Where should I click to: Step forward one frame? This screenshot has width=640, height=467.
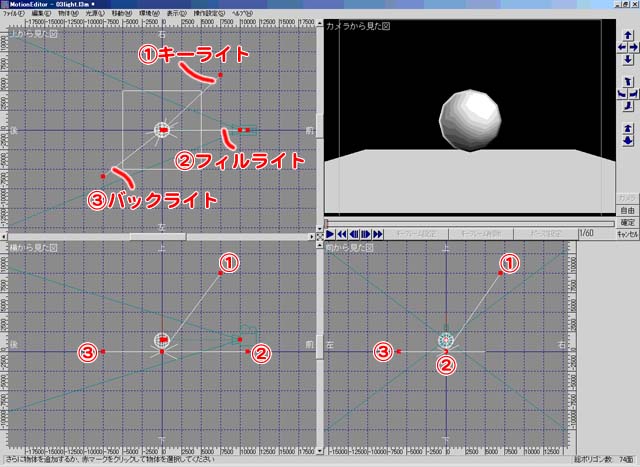click(365, 233)
